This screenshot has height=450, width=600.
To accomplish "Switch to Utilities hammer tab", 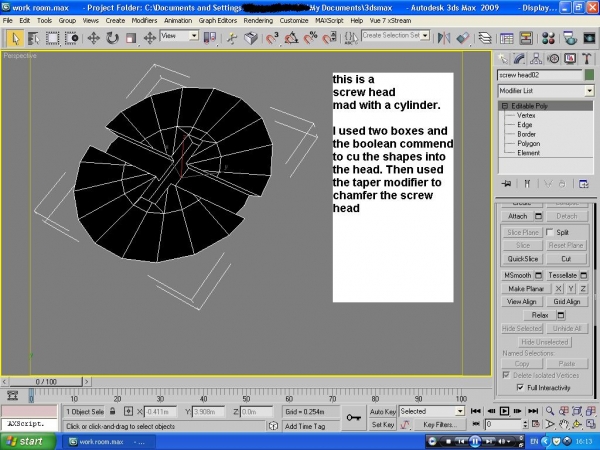I will pyautogui.click(x=587, y=59).
